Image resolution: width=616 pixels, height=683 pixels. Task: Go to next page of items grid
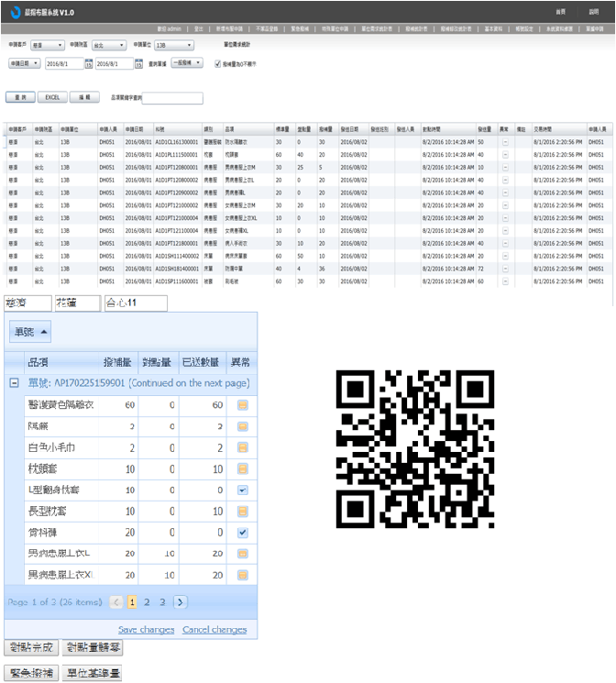pyautogui.click(x=180, y=602)
